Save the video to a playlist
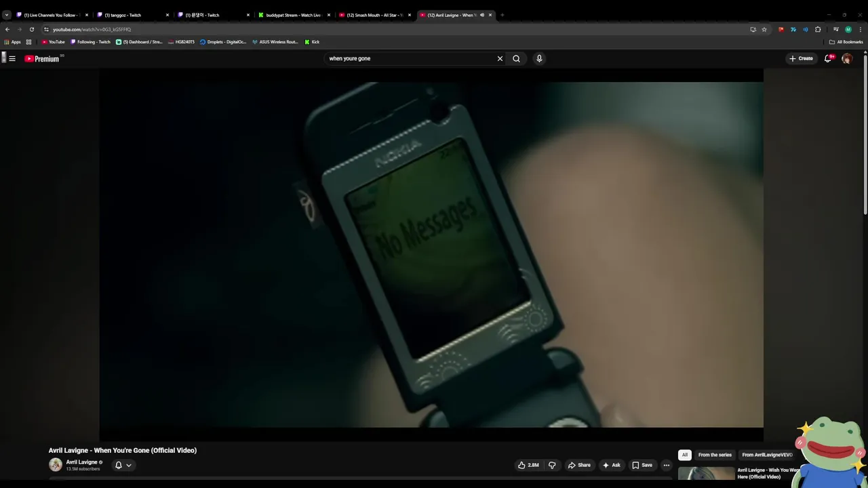The width and height of the screenshot is (868, 488). [642, 465]
